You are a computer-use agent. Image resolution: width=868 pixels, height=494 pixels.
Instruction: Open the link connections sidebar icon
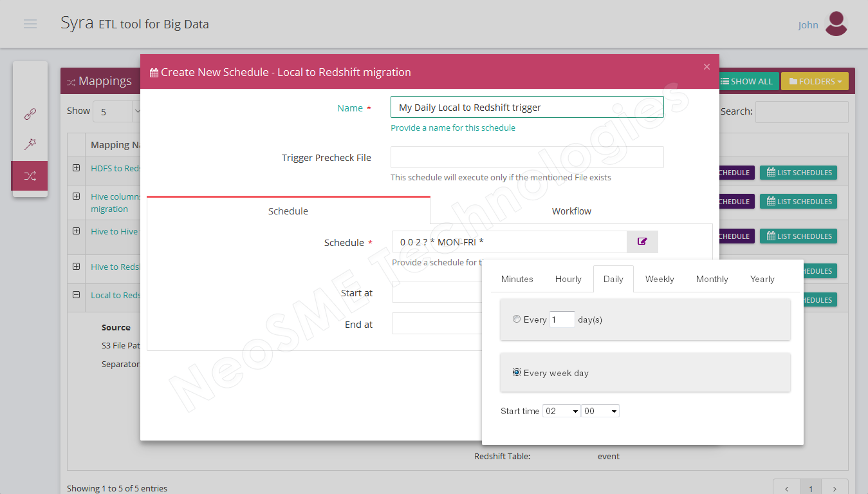(30, 114)
